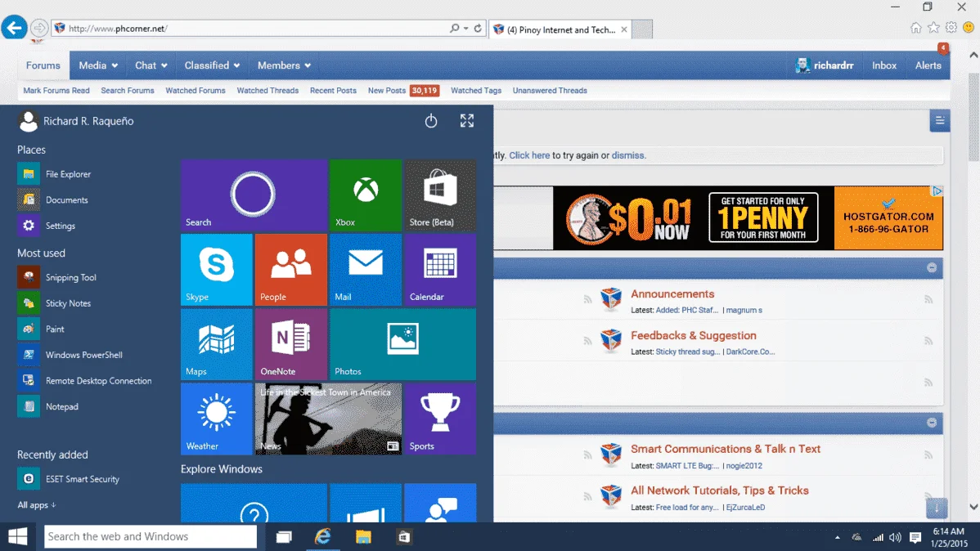Open the Inbox menu item
This screenshot has width=980, height=551.
pos(883,65)
